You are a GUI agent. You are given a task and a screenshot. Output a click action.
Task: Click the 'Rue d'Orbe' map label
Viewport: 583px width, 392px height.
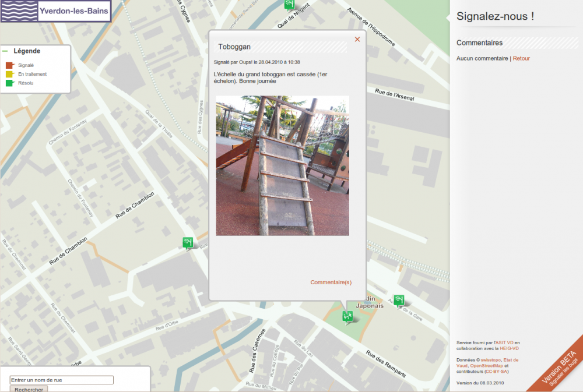coord(167,326)
